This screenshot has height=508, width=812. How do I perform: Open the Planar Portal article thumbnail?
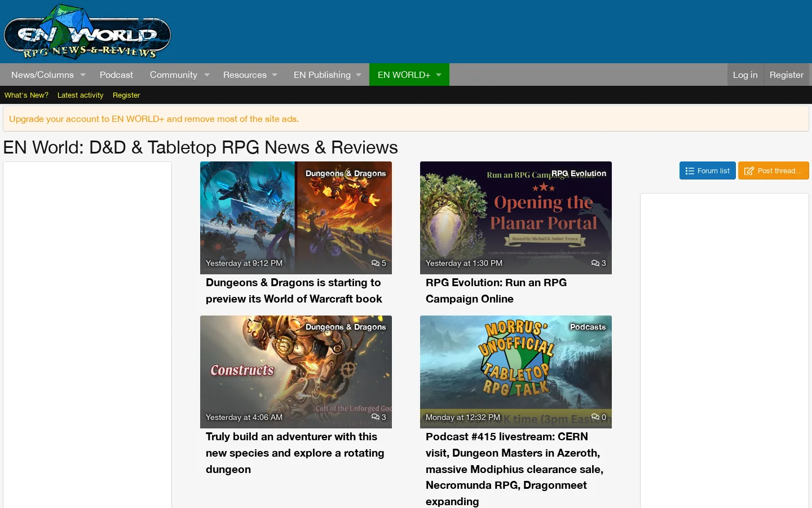pyautogui.click(x=516, y=218)
